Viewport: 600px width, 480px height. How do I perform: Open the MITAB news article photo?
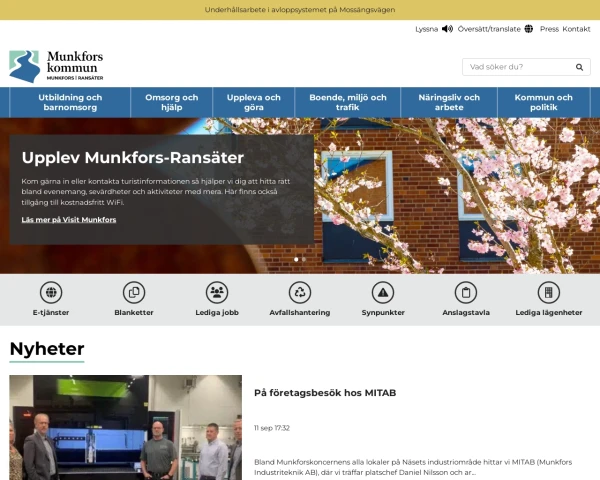coord(125,427)
